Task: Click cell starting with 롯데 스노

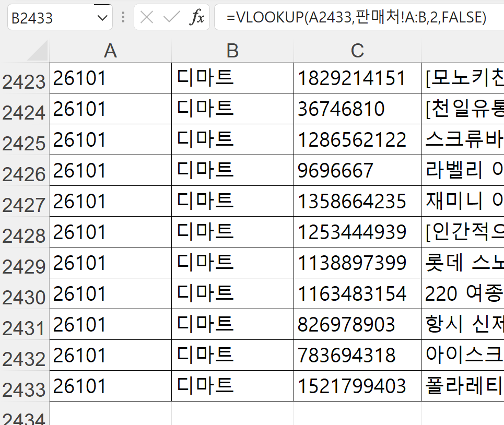Action: (463, 263)
